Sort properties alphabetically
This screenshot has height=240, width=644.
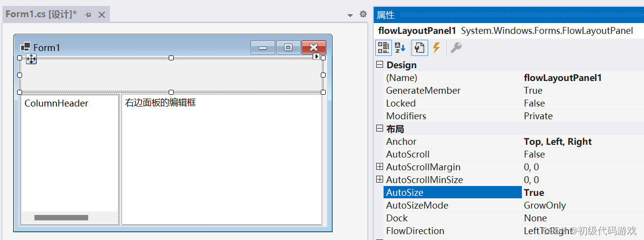point(400,48)
